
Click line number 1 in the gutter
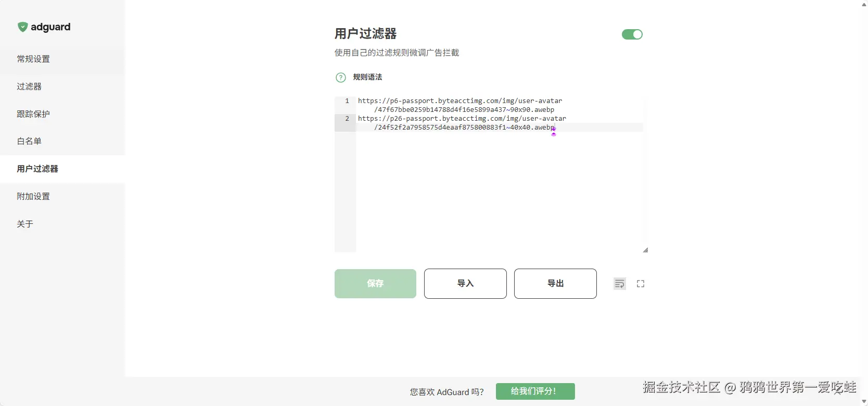click(347, 101)
